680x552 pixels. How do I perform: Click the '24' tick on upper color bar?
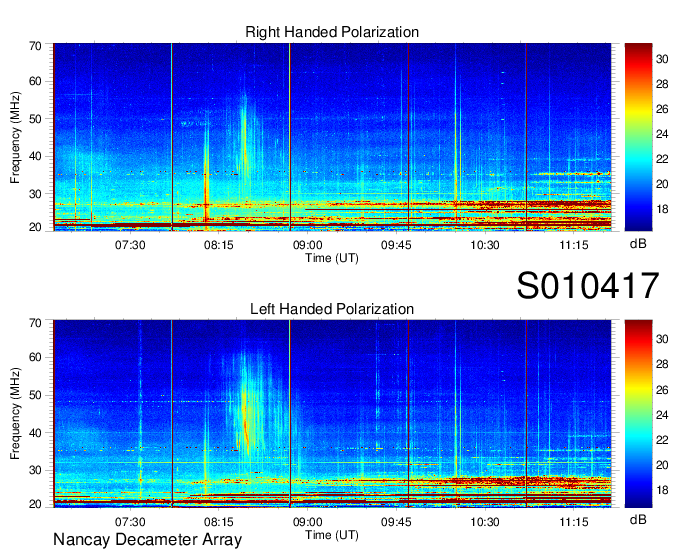pos(662,134)
